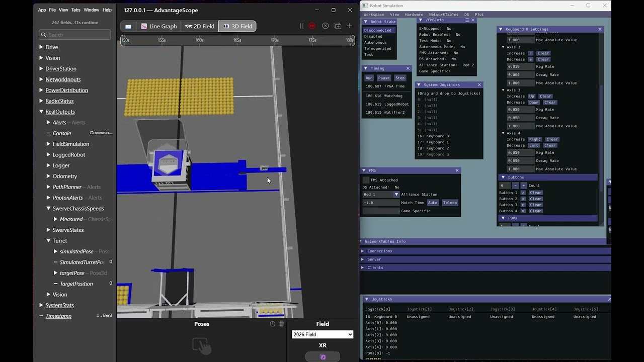Open the 2026 Field dropdown
This screenshot has width=644, height=362.
(x=323, y=334)
